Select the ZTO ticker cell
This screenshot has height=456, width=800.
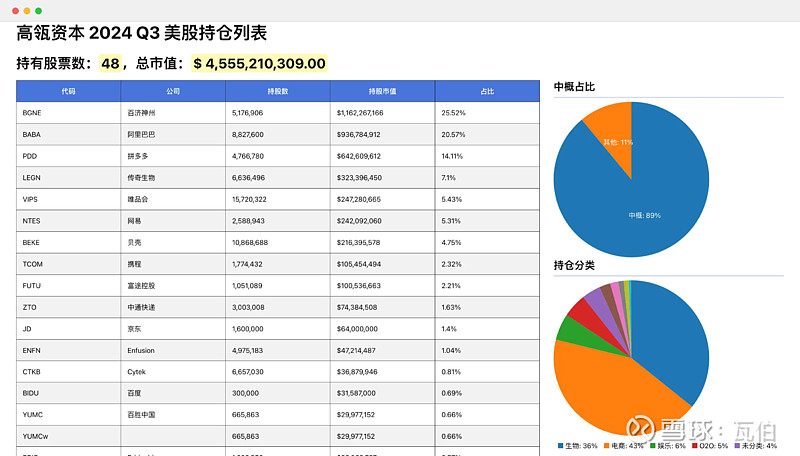[68, 308]
